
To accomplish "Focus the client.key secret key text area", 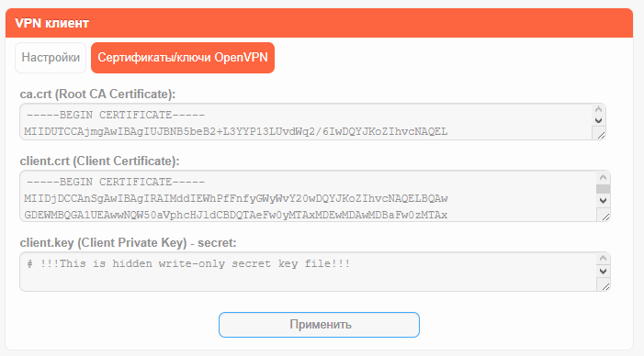I will click(x=308, y=272).
